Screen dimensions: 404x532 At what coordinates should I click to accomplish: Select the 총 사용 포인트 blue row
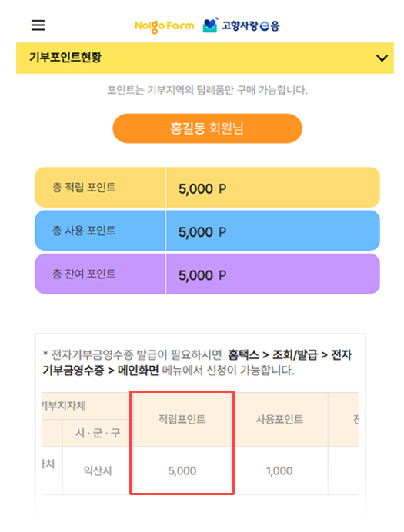[207, 231]
